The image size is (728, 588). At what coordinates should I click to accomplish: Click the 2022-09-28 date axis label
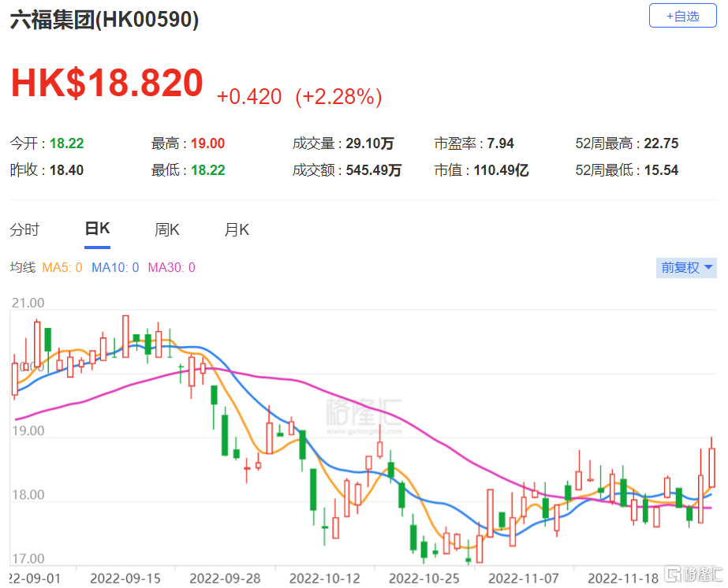pos(225,579)
